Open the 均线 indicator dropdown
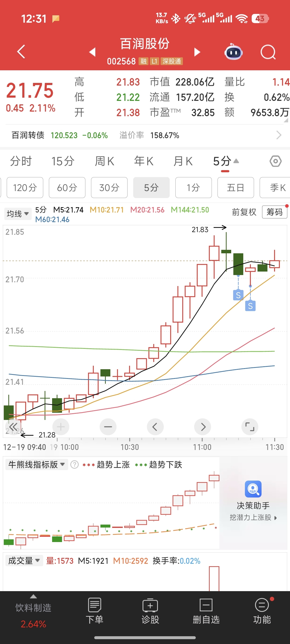Image resolution: width=290 pixels, height=644 pixels. pos(18,214)
